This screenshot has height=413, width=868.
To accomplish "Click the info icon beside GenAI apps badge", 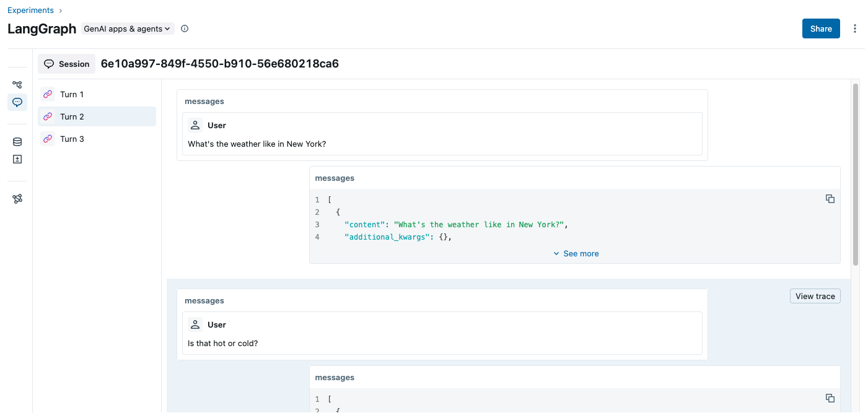I will [x=184, y=28].
